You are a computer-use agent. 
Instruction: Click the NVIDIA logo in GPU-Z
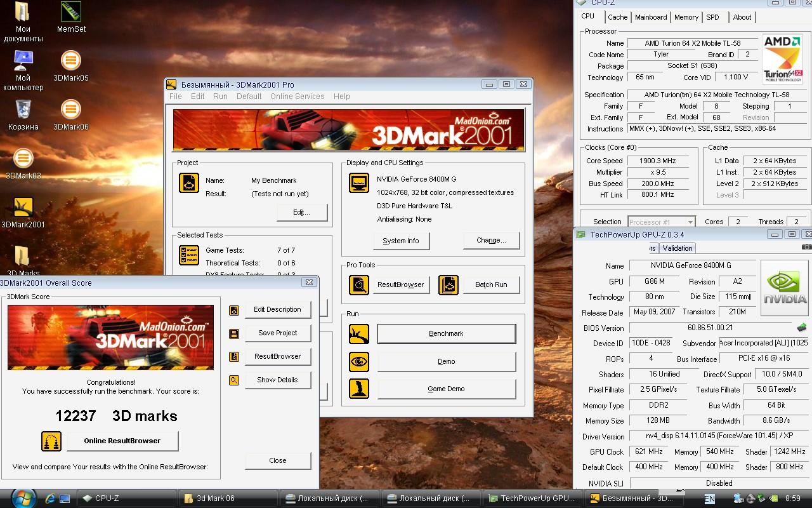tap(785, 288)
